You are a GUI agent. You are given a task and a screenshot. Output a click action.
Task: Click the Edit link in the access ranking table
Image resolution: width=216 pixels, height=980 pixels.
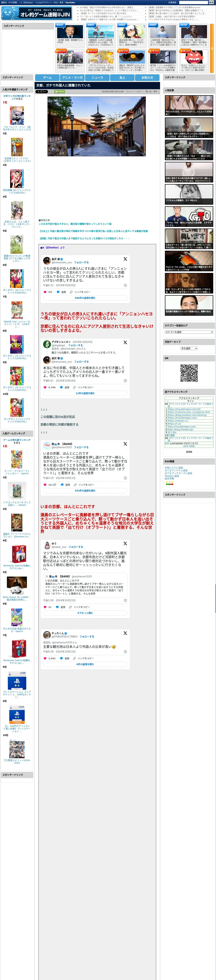click(x=167, y=443)
